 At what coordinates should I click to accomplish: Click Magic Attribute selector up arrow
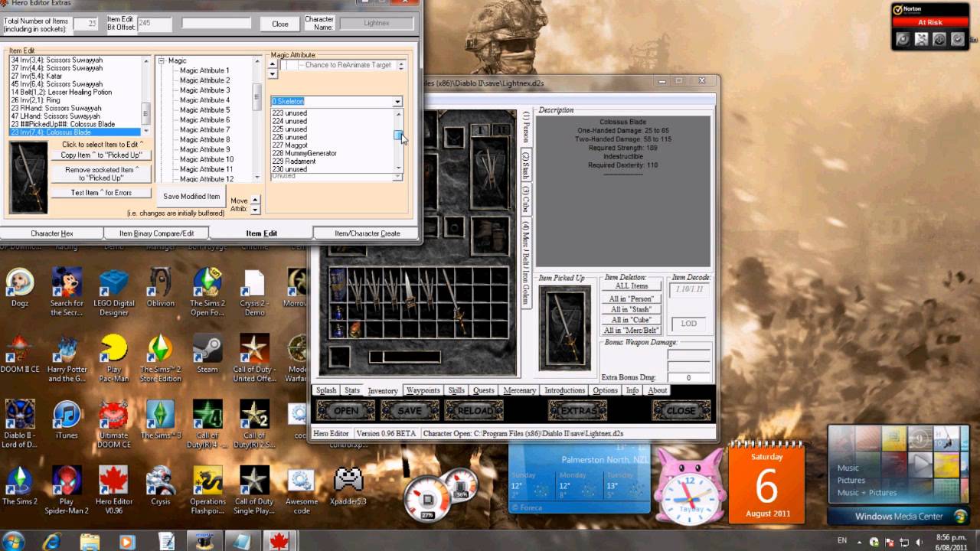click(x=273, y=64)
